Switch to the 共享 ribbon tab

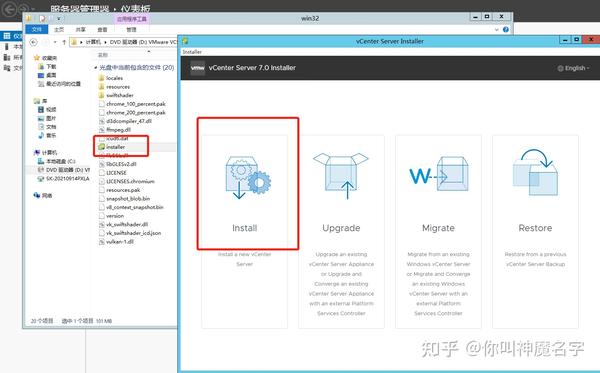click(x=80, y=29)
